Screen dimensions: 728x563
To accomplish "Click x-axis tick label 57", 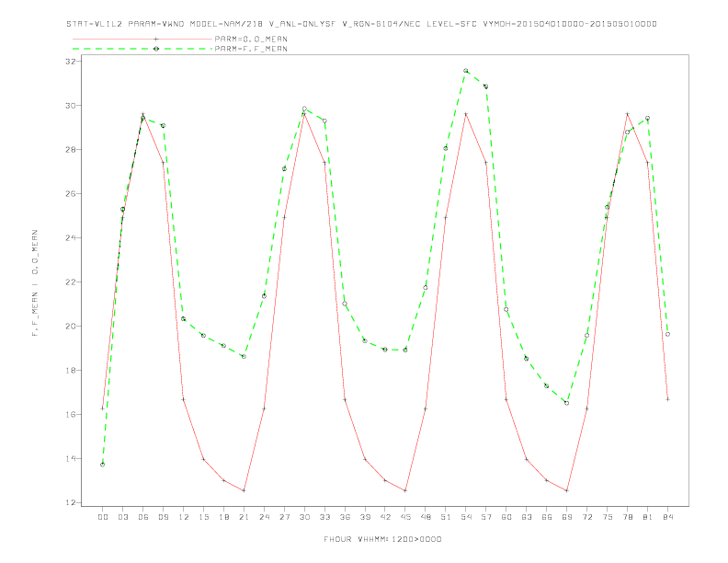I will point(486,517).
